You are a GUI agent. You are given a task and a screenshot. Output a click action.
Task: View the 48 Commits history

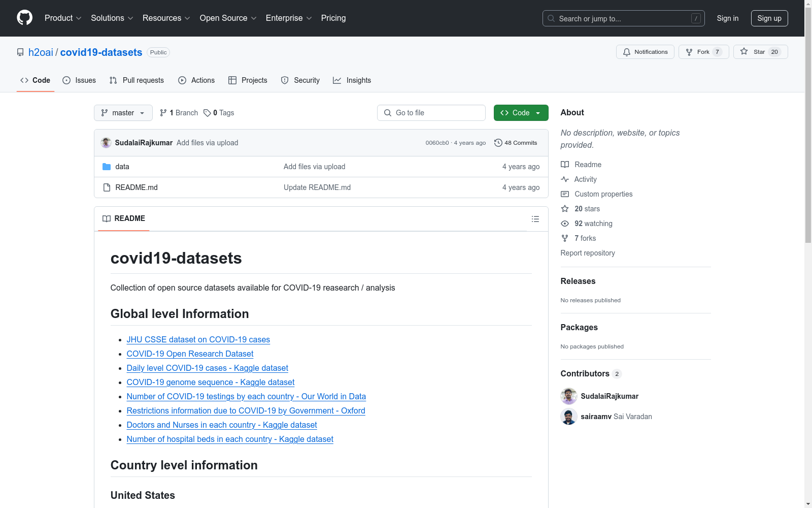pos(516,143)
